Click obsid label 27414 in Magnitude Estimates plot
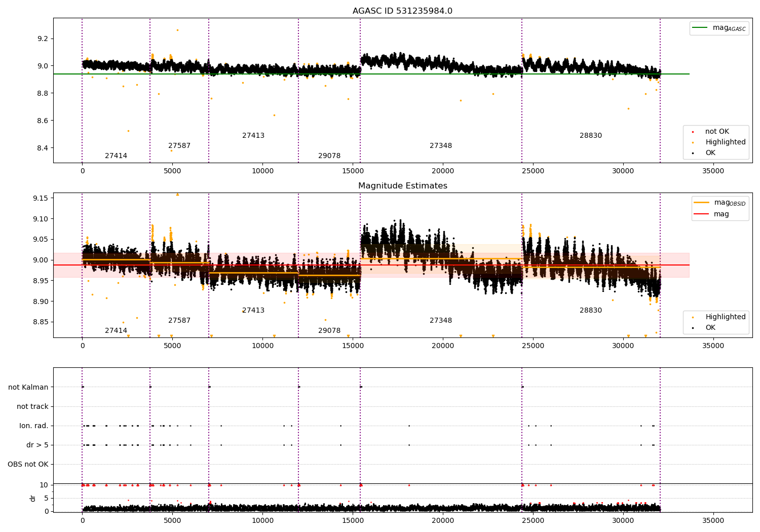This screenshot has width=760, height=532. pos(116,331)
